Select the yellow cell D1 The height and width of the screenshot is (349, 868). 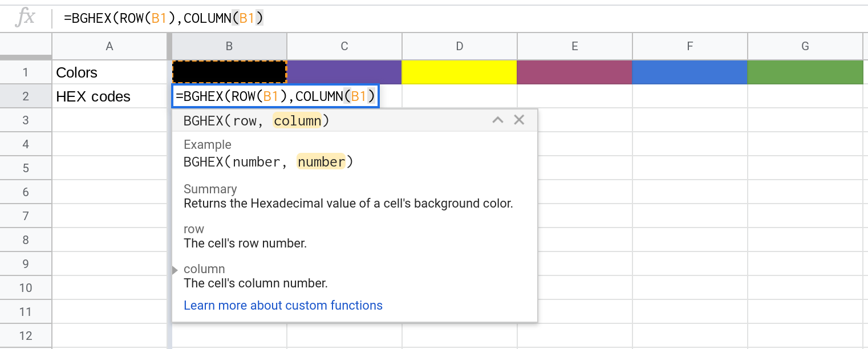coord(460,72)
